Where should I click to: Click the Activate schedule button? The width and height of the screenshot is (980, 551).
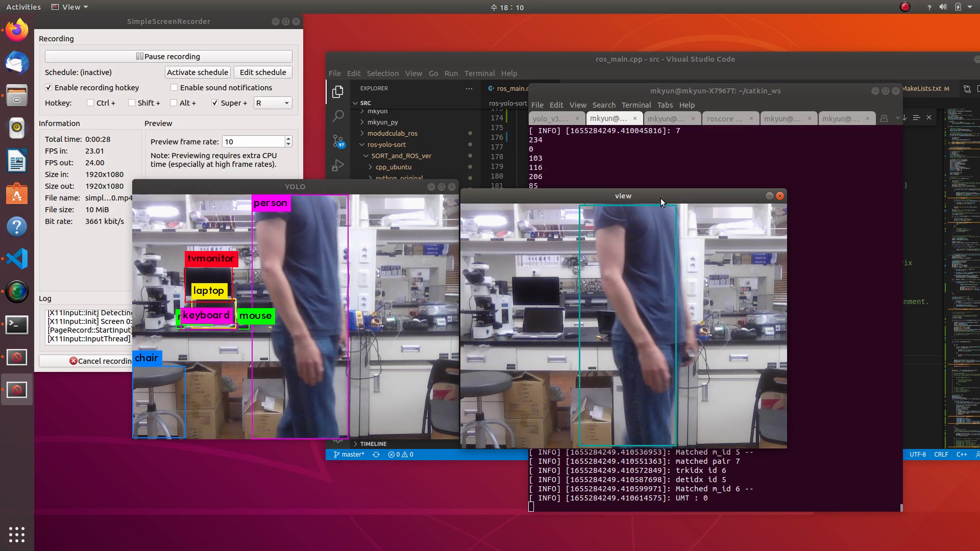[198, 72]
